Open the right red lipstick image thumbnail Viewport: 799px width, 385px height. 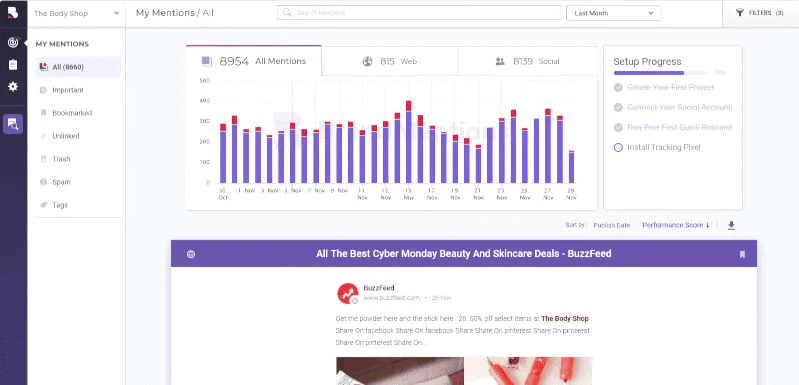pyautogui.click(x=528, y=371)
